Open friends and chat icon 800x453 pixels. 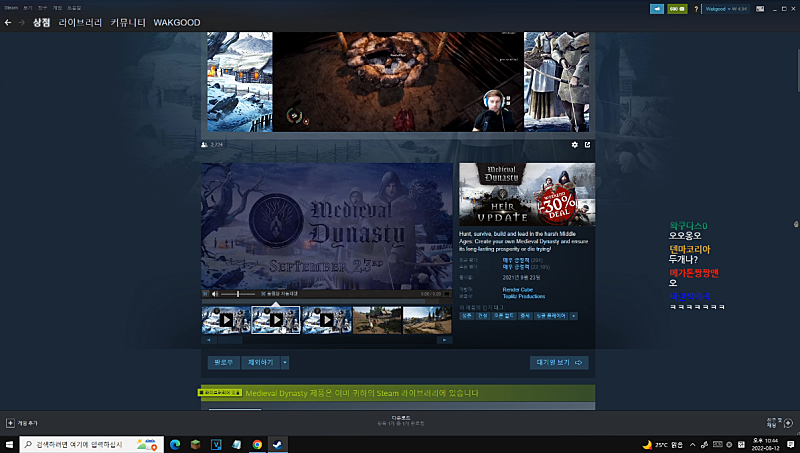point(788,423)
